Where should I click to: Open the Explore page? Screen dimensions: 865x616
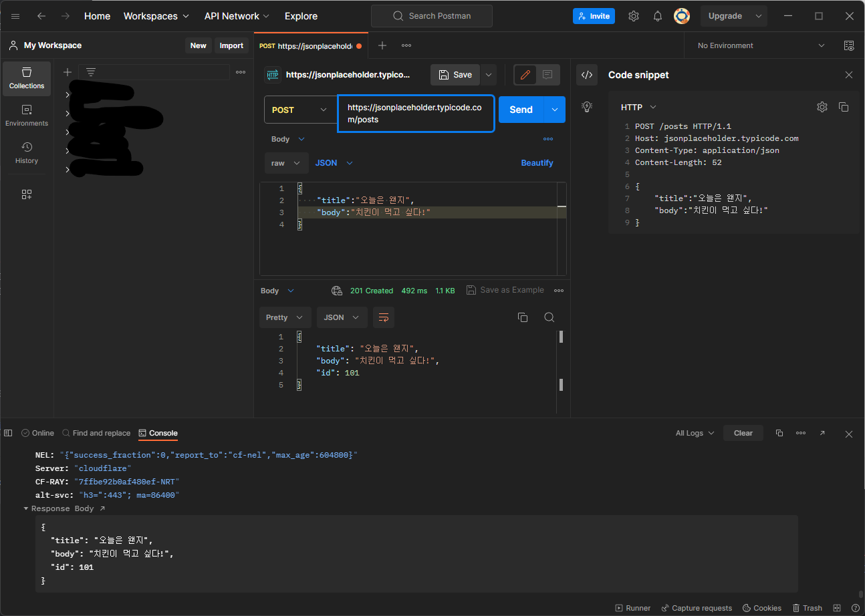pyautogui.click(x=301, y=16)
